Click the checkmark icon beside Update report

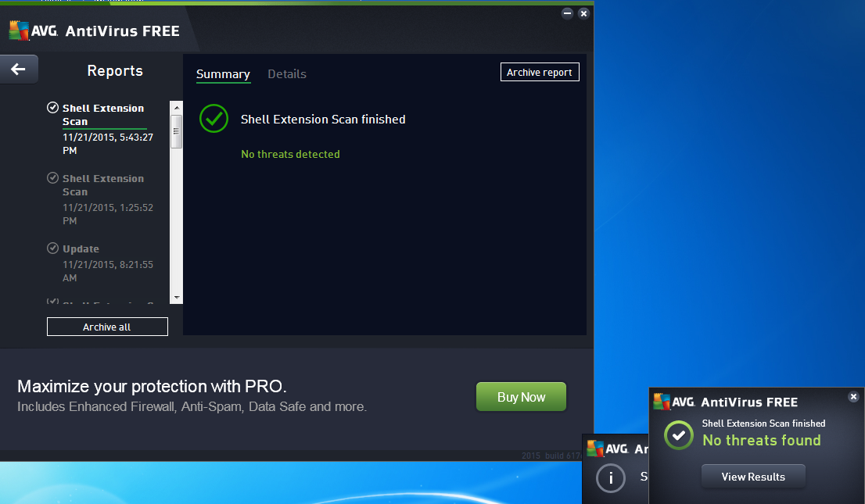pyautogui.click(x=53, y=248)
